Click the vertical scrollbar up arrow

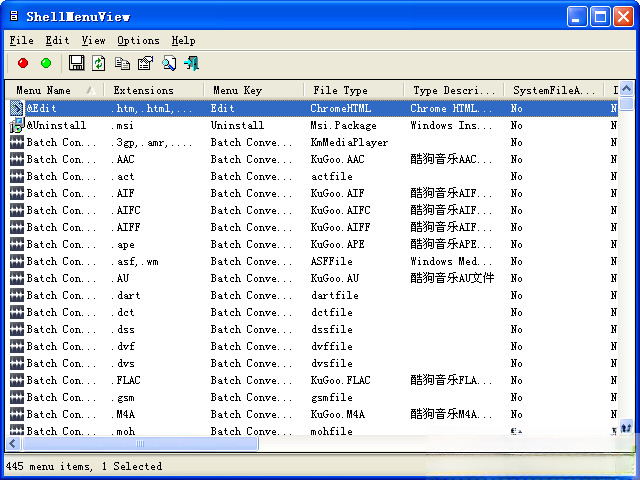(627, 88)
